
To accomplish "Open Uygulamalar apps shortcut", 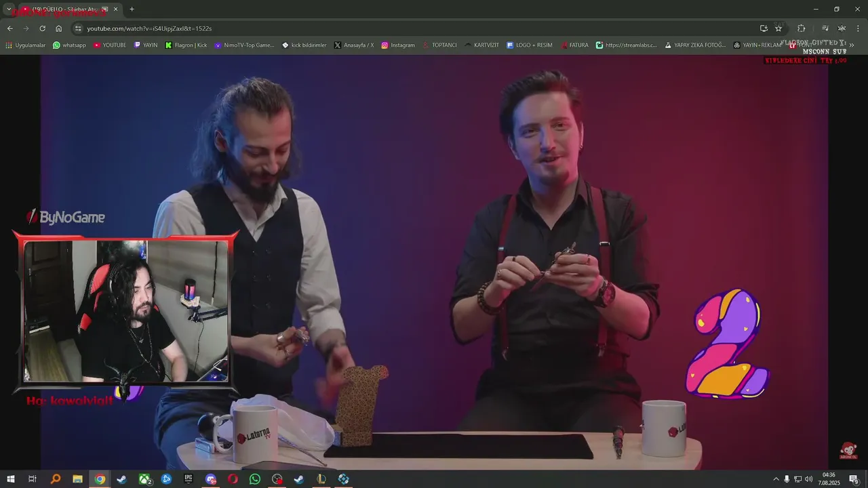I will pos(25,45).
